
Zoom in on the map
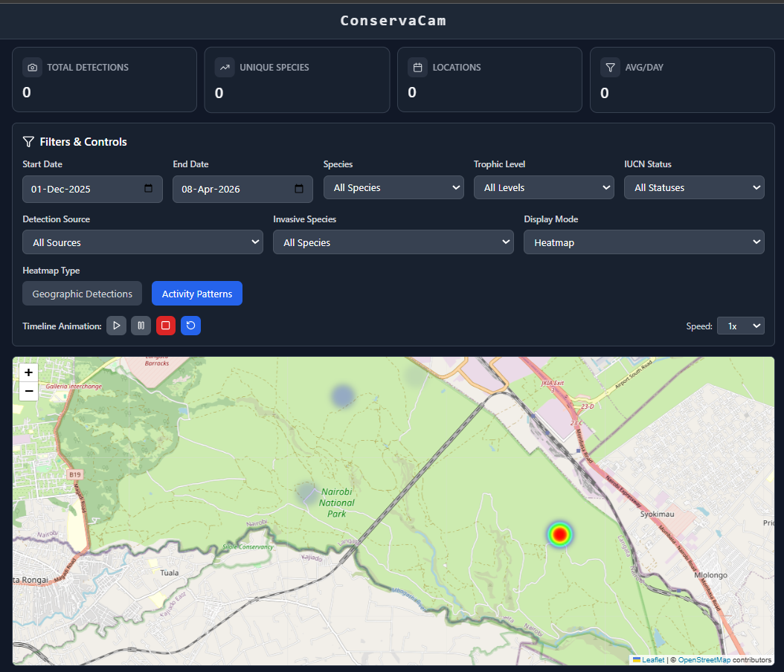click(28, 372)
